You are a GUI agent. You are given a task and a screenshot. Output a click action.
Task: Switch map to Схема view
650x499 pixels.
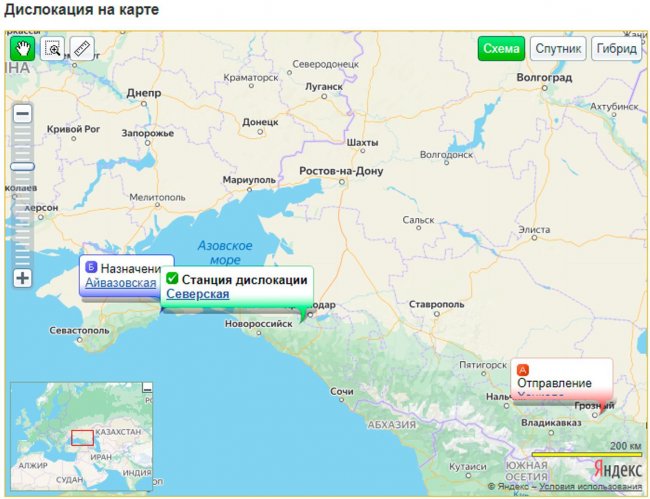point(501,49)
